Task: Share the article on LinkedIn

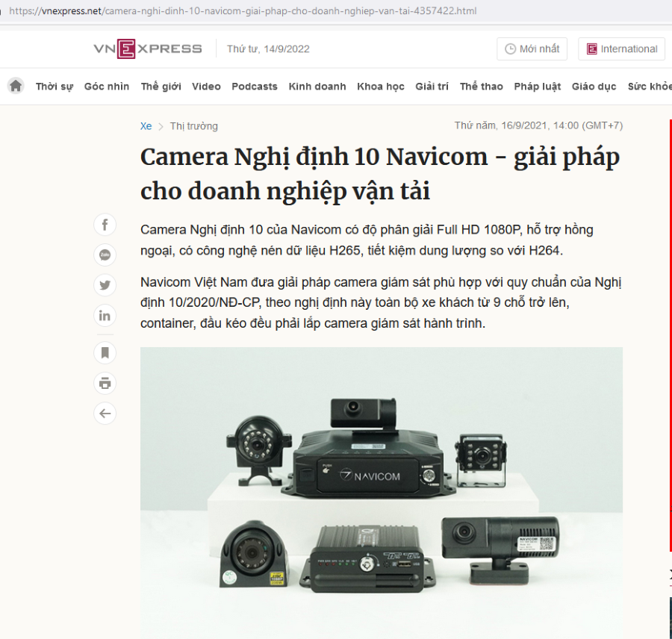Action: point(105,316)
